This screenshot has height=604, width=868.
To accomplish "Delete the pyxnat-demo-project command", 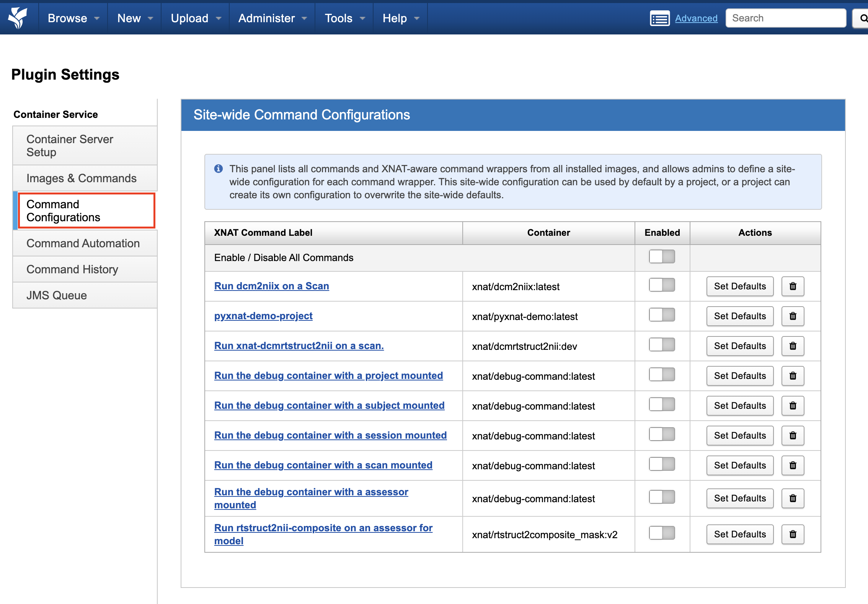I will (x=793, y=316).
